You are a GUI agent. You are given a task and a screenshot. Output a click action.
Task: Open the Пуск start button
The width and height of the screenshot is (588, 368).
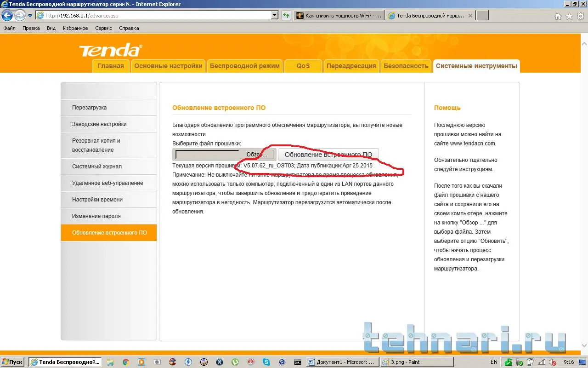(x=13, y=362)
